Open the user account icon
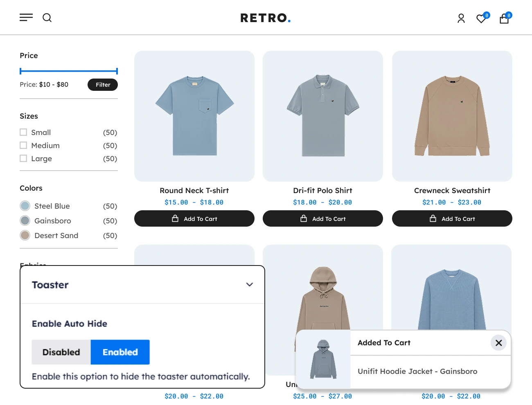 [461, 18]
